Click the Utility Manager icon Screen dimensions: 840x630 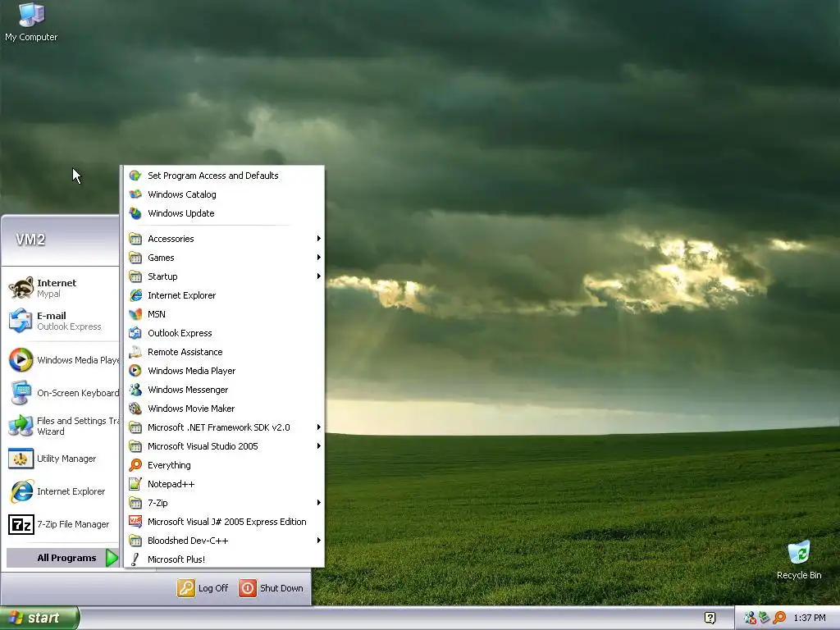pyautogui.click(x=21, y=459)
